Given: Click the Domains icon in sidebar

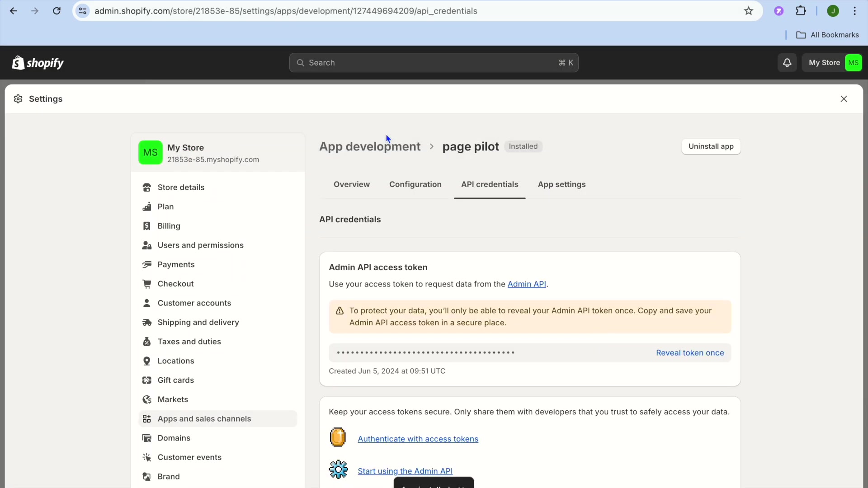Looking at the screenshot, I should pos(146,438).
